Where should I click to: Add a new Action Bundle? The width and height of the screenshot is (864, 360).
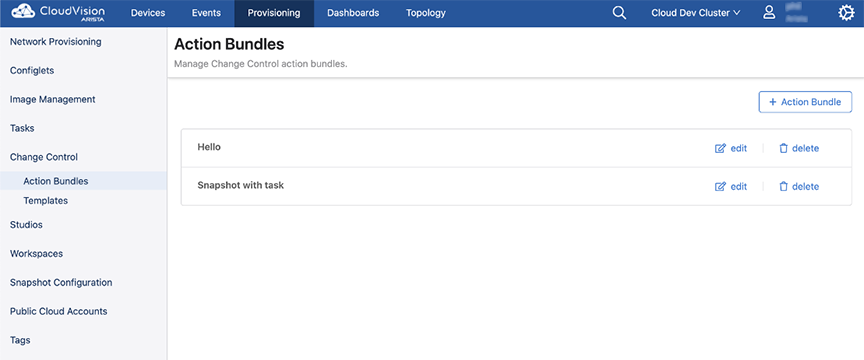click(x=805, y=102)
